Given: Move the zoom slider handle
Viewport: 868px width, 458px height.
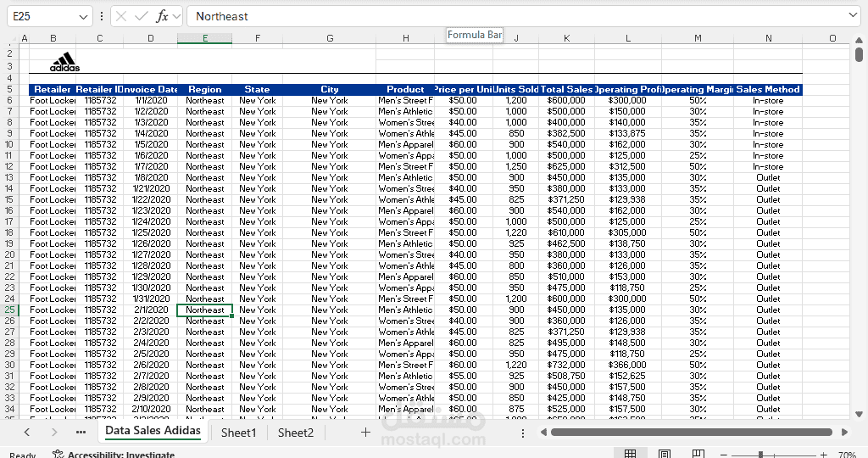Looking at the screenshot, I should point(760,455).
